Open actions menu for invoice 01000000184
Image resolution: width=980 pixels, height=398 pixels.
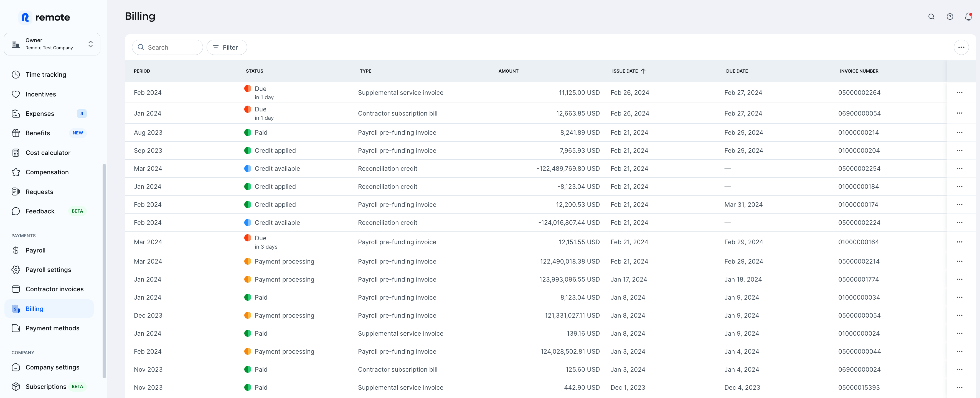(959, 187)
